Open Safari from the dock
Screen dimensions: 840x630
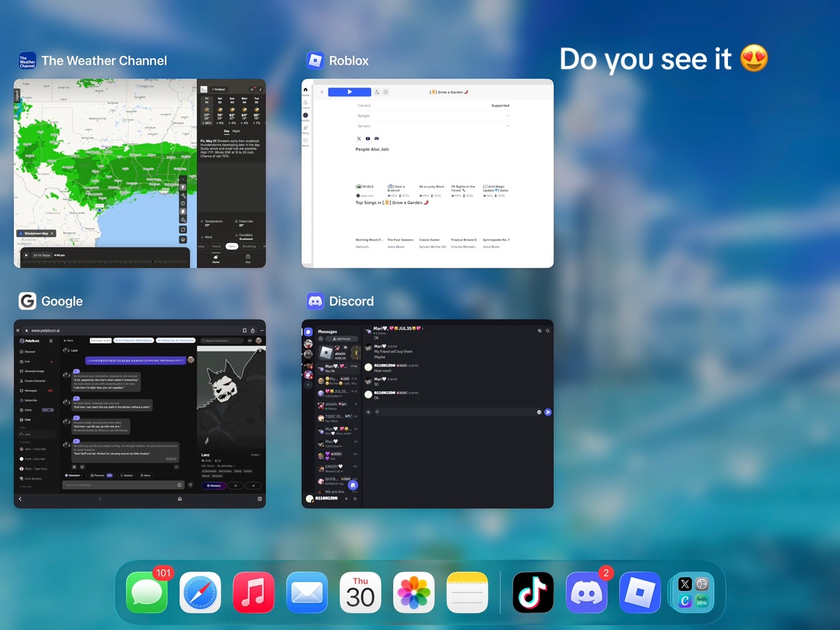point(200,593)
